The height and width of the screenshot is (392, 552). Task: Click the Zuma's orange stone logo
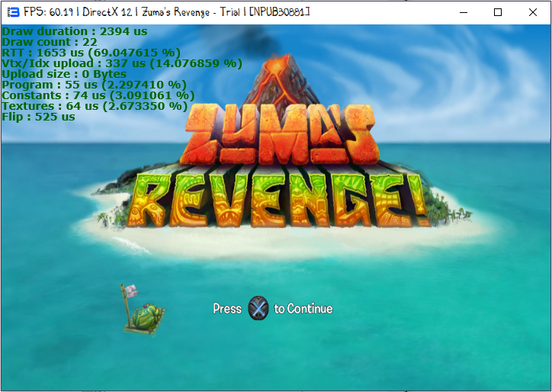pos(279,134)
